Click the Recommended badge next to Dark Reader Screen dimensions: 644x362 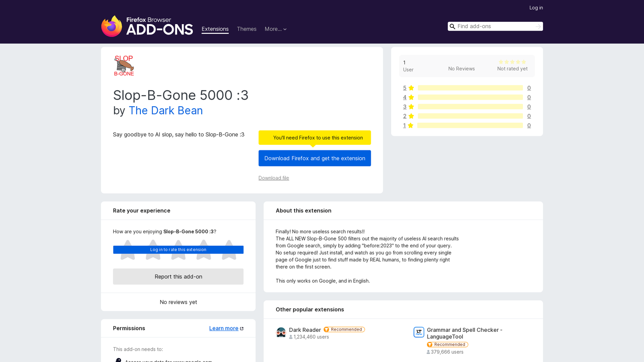tap(344, 329)
